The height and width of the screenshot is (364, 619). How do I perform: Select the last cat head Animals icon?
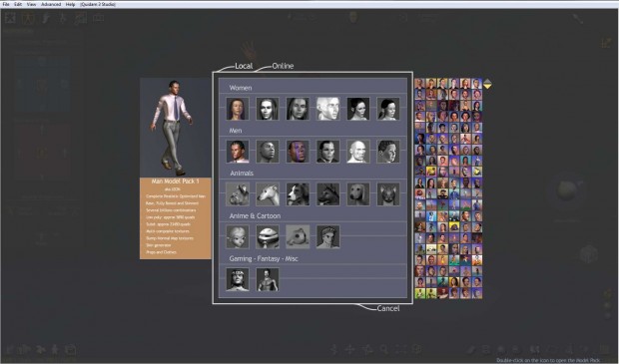click(x=388, y=194)
